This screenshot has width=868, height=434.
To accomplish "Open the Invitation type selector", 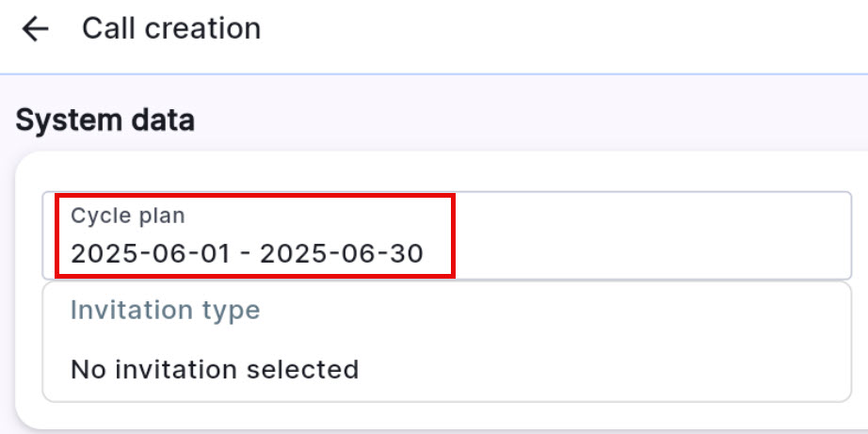I will pos(446,341).
